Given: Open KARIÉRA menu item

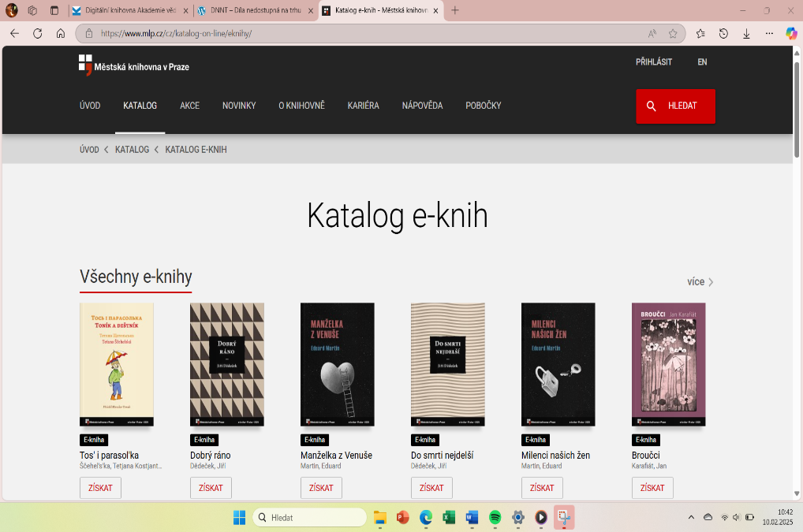Looking at the screenshot, I should tap(364, 106).
